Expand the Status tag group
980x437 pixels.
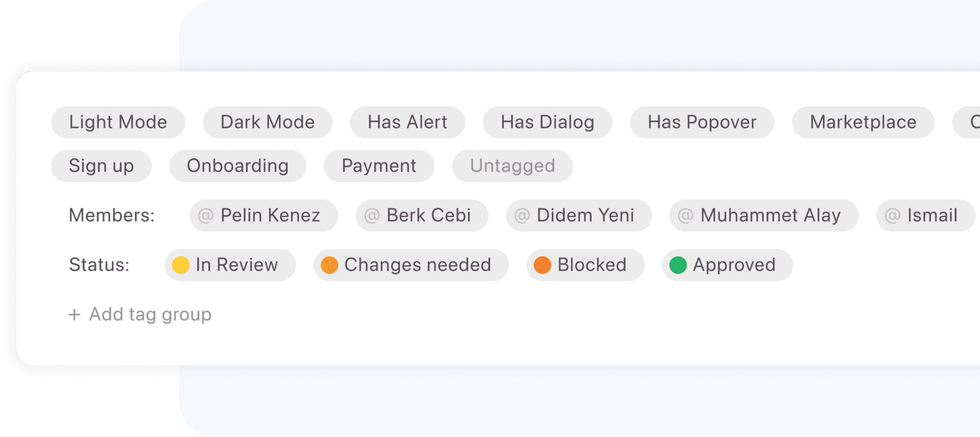(99, 265)
